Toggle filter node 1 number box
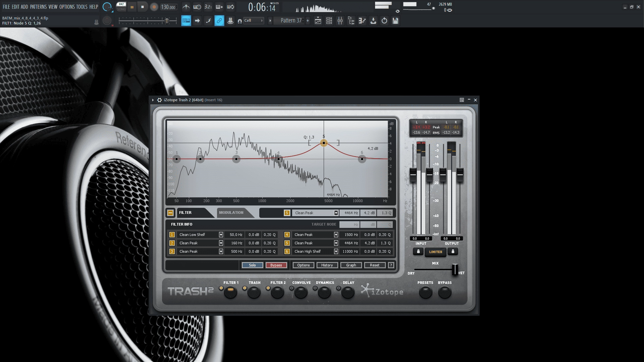The height and width of the screenshot is (362, 644). (172, 235)
